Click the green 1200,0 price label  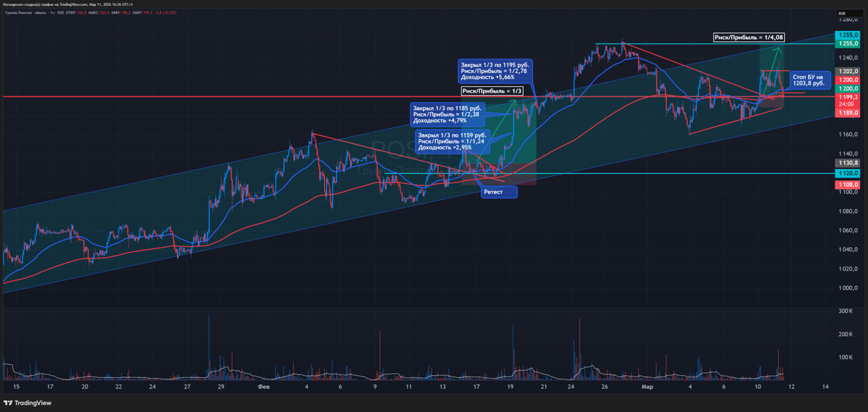[847, 88]
